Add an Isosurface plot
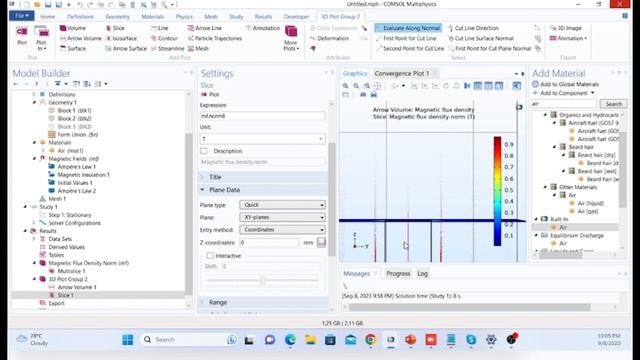 [121, 38]
